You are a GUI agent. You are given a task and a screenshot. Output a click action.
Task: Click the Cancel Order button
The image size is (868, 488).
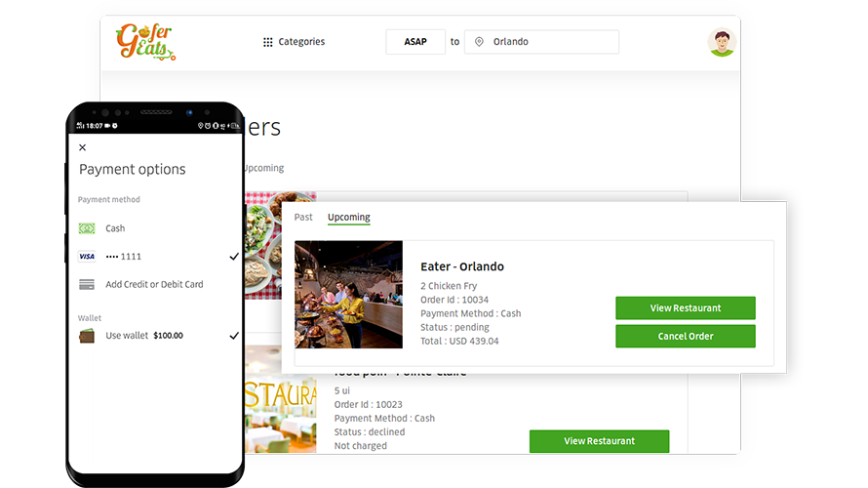click(686, 336)
